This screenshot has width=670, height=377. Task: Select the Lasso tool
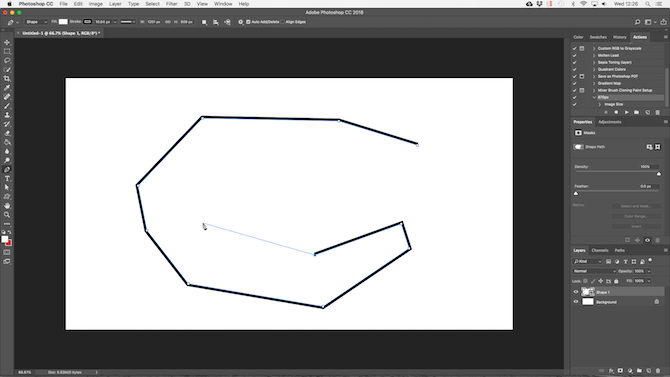[7, 60]
